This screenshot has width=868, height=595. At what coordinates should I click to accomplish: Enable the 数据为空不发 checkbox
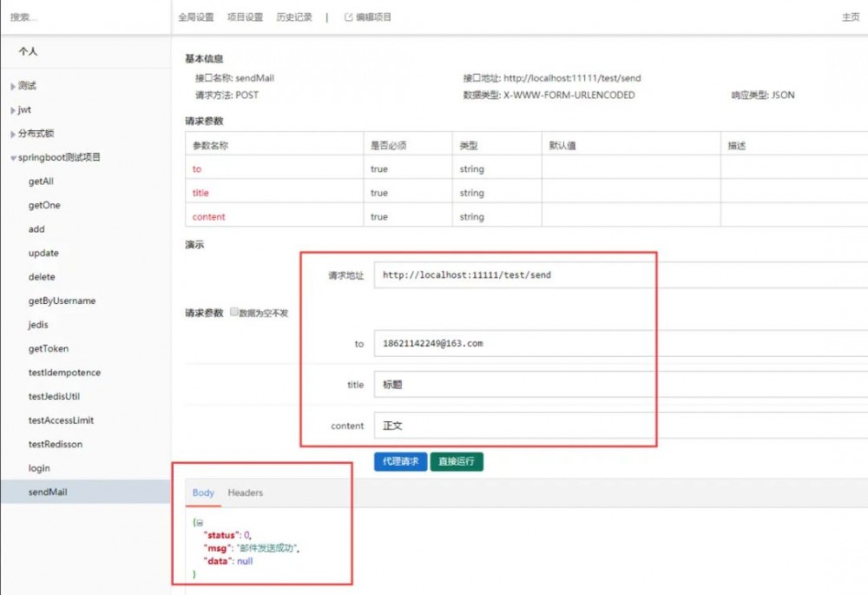(233, 309)
